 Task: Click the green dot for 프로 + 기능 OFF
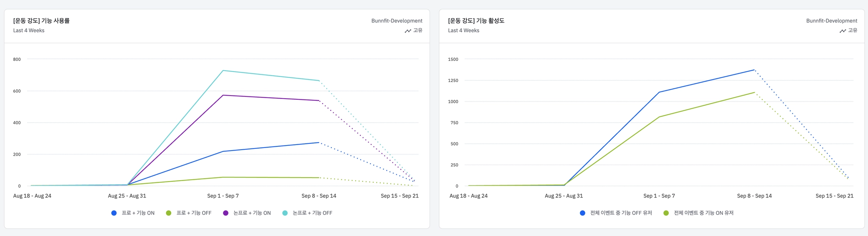169,213
